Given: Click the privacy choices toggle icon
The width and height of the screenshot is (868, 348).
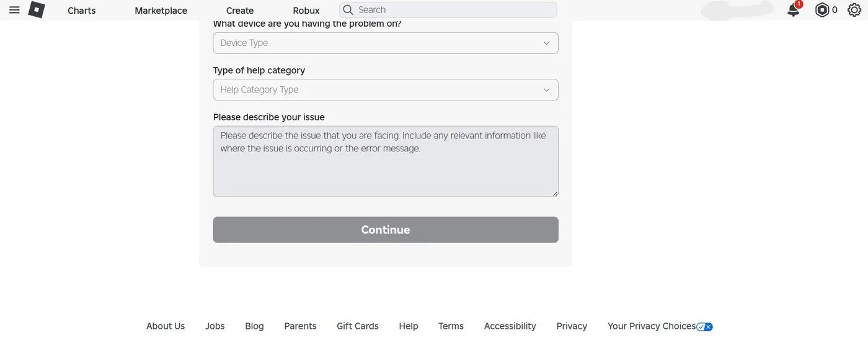Looking at the screenshot, I should point(705,327).
